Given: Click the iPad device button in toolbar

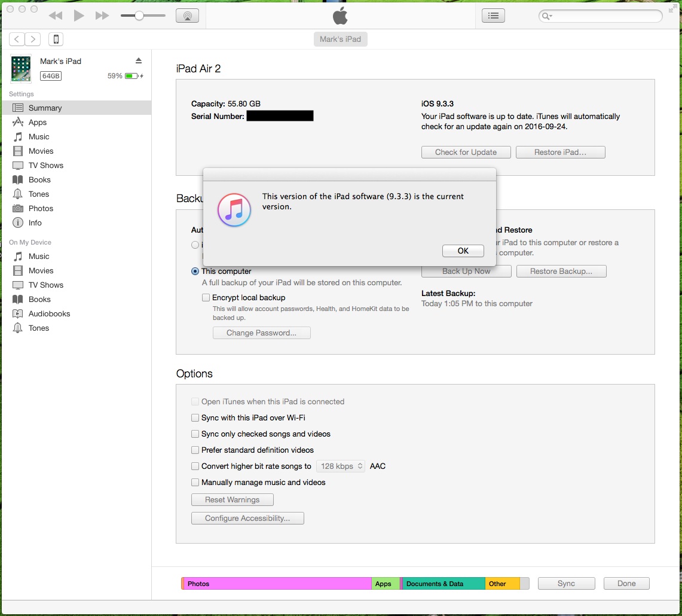Looking at the screenshot, I should [56, 39].
